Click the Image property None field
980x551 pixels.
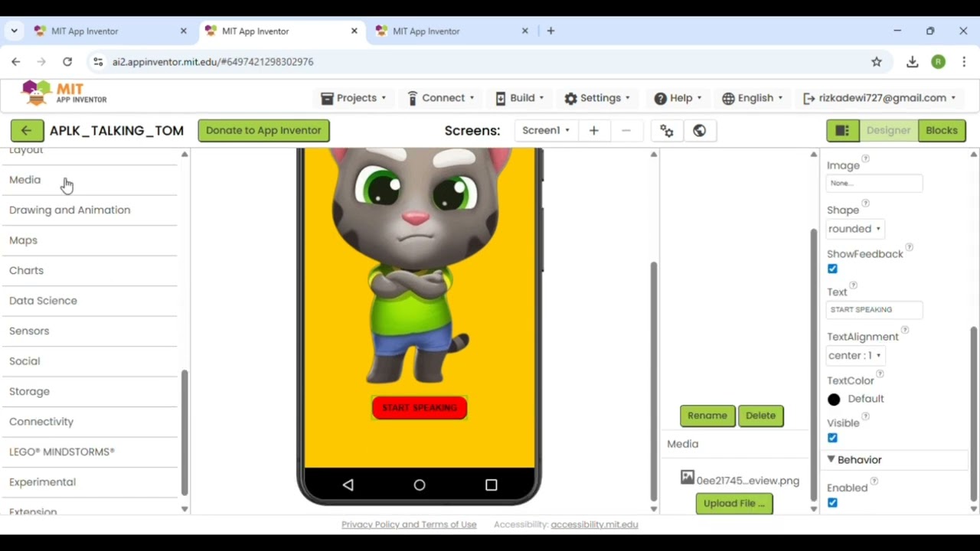[x=874, y=184]
